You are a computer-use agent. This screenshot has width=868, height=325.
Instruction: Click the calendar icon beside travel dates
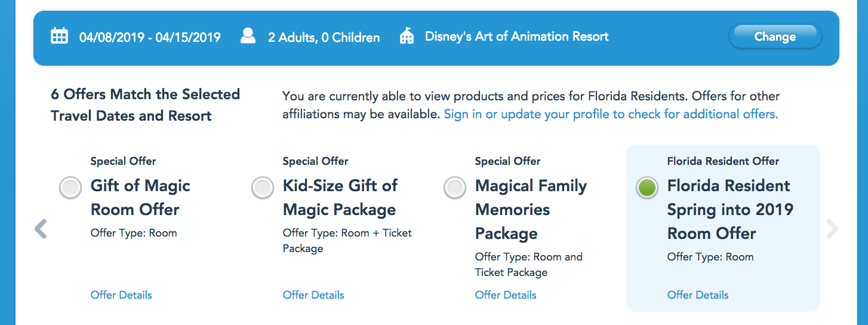tap(59, 36)
